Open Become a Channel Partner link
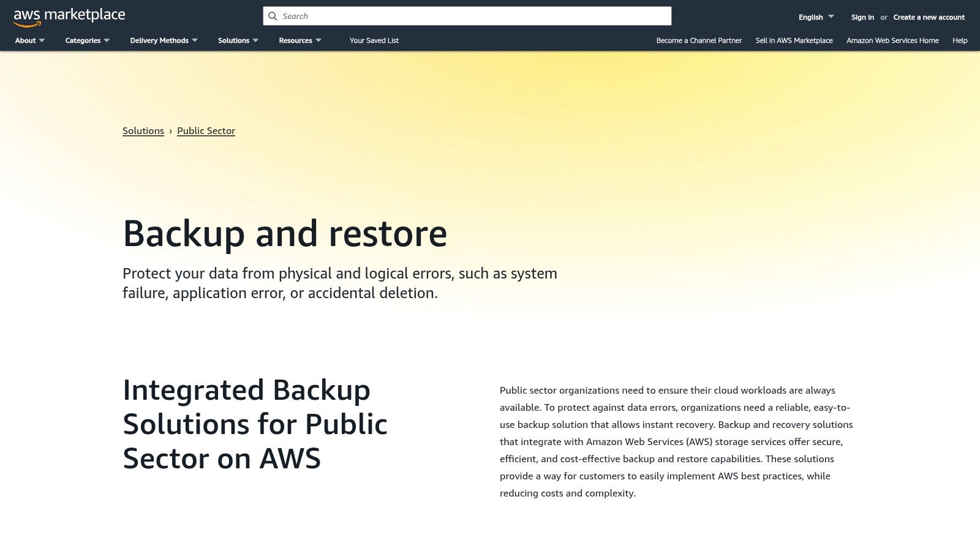 point(699,40)
